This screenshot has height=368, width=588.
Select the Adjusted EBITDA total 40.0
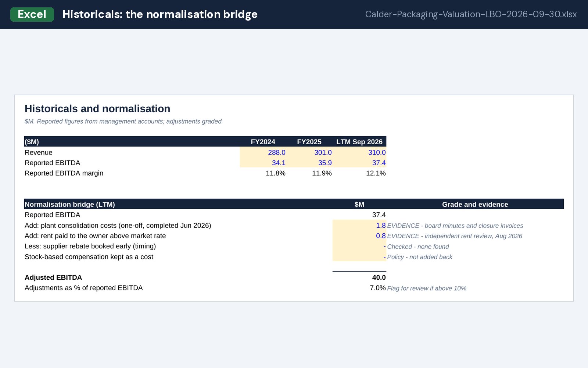379,277
